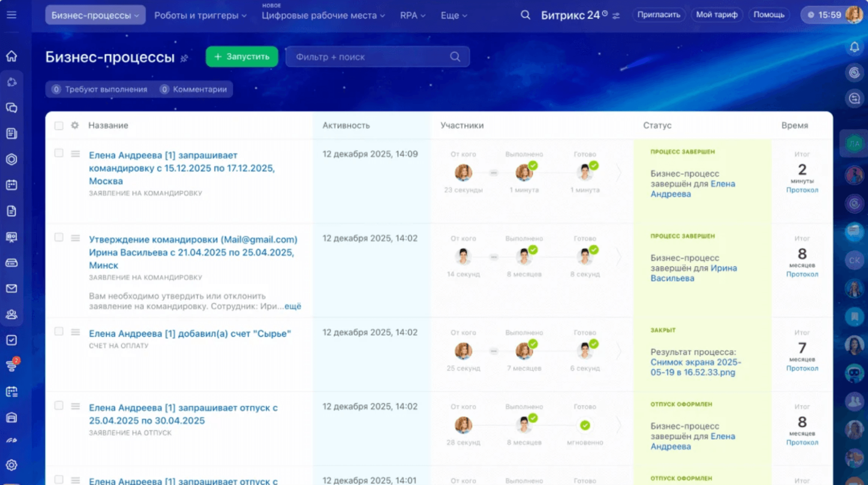This screenshot has width=868, height=485.
Task: Click the Запустить button
Action: (x=242, y=56)
